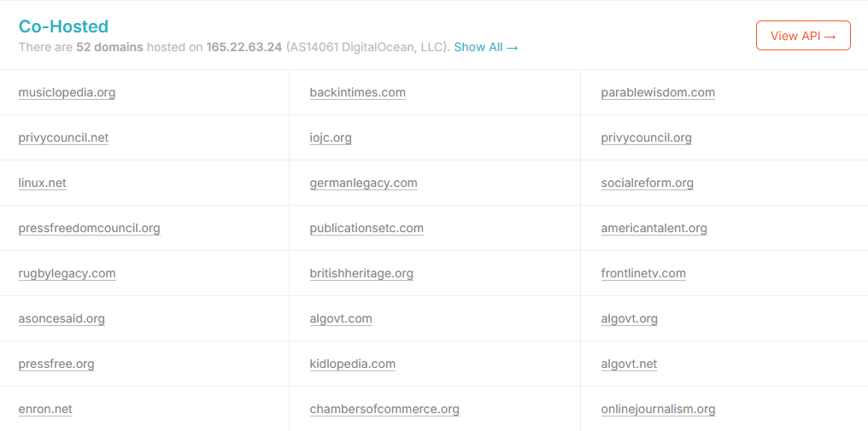
Task: Open enron.net domain link
Action: (45, 410)
